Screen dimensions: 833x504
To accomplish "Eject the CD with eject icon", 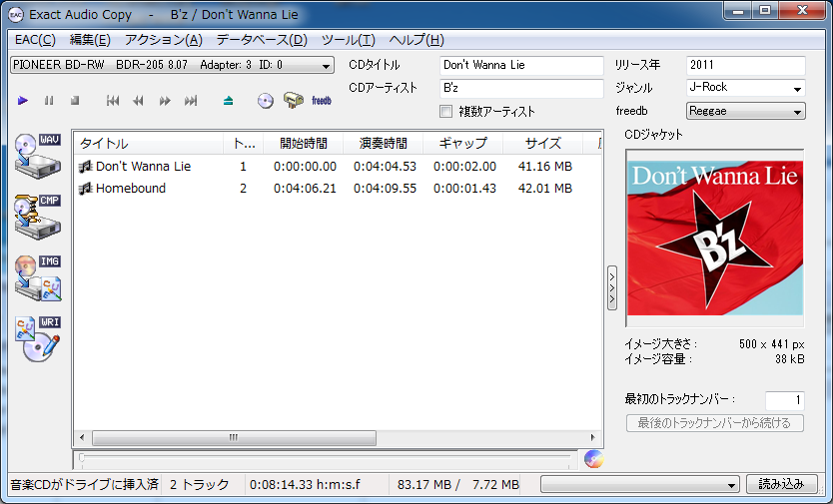I will point(228,101).
